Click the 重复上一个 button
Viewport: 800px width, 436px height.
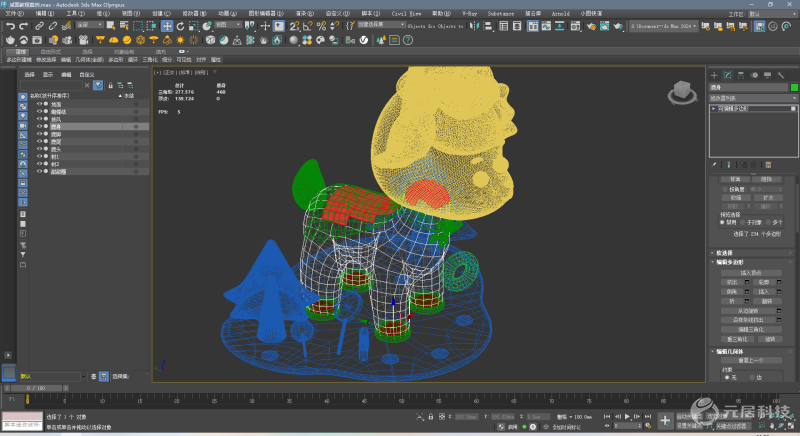(x=751, y=360)
